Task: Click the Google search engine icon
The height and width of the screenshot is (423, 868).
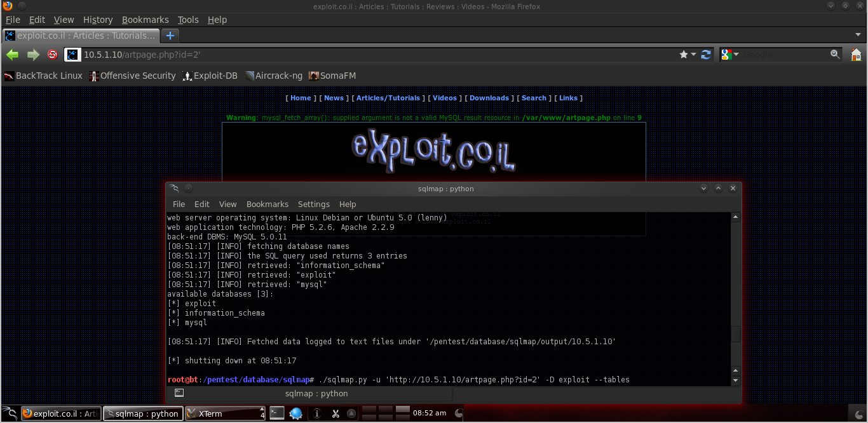Action: [726, 55]
